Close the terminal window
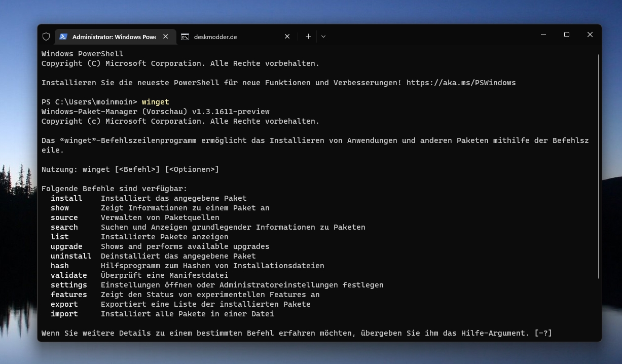 tap(590, 34)
